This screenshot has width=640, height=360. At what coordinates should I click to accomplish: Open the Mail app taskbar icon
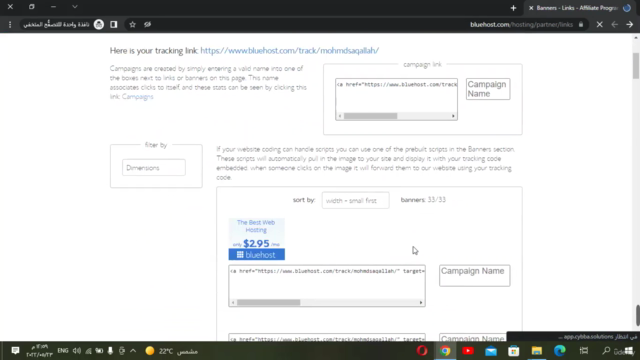(x=491, y=351)
